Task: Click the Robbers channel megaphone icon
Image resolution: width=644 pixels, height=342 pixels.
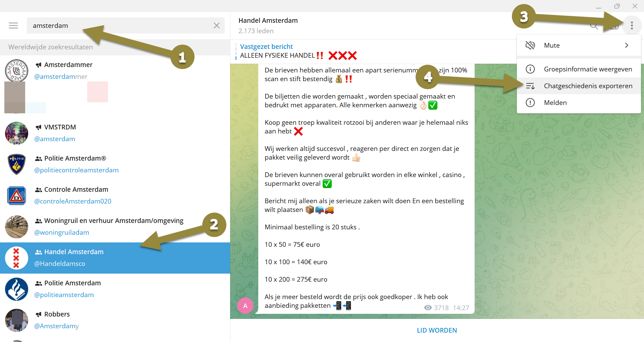Action: pos(39,314)
